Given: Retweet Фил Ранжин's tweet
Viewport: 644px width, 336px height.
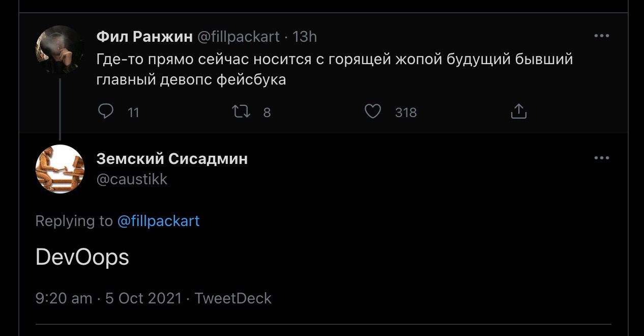Looking at the screenshot, I should coord(241,111).
